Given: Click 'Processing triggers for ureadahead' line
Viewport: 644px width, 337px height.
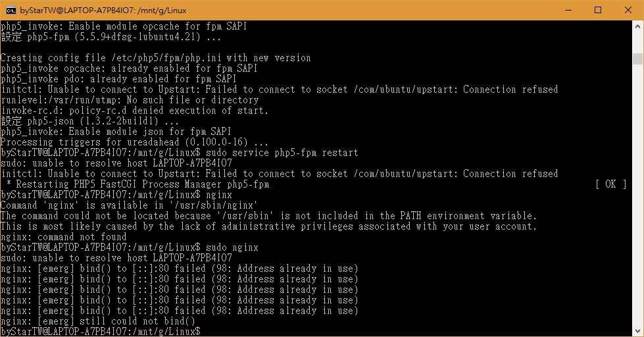Looking at the screenshot, I should [x=134, y=142].
